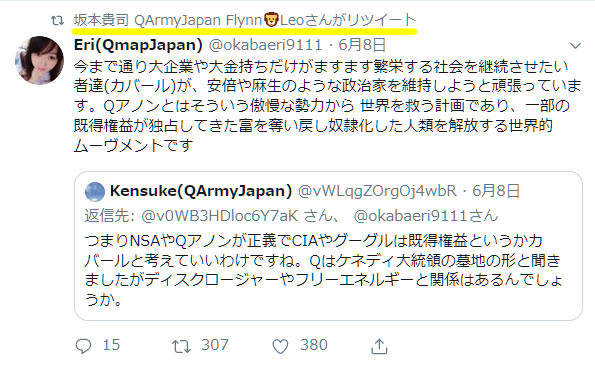Open the quoted tweet body text
Screen dimensions: 595x372
coord(323,270)
